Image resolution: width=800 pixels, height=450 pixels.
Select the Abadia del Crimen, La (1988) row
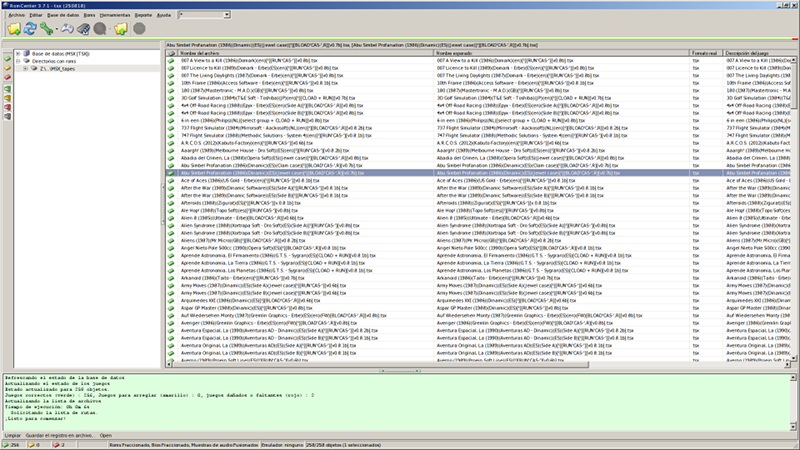click(480, 158)
